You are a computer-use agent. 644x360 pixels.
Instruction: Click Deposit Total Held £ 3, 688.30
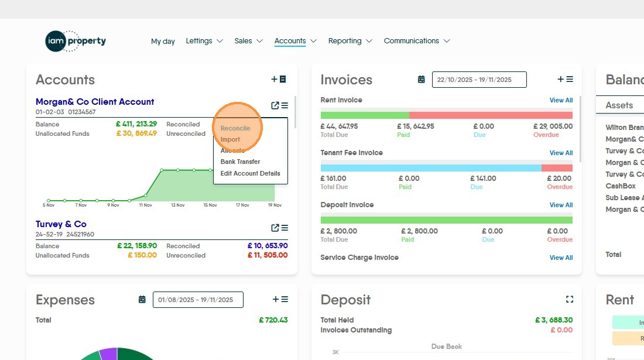554,320
